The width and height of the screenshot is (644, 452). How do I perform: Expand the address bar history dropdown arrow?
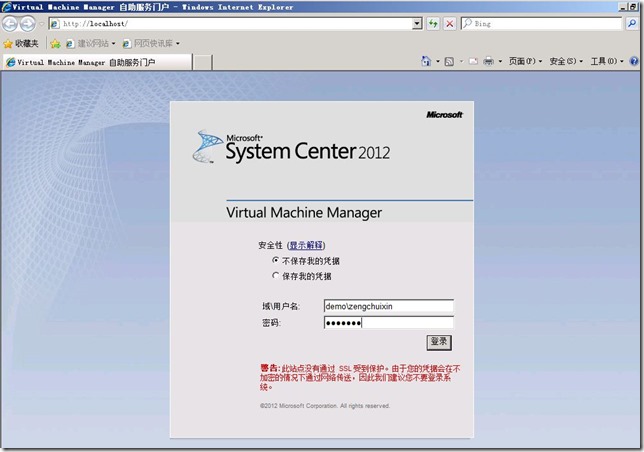tap(417, 24)
